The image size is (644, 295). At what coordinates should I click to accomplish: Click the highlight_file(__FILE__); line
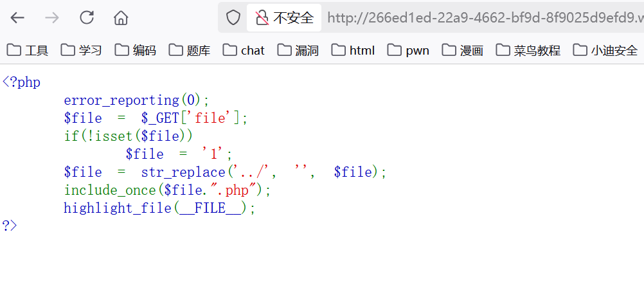tap(159, 208)
